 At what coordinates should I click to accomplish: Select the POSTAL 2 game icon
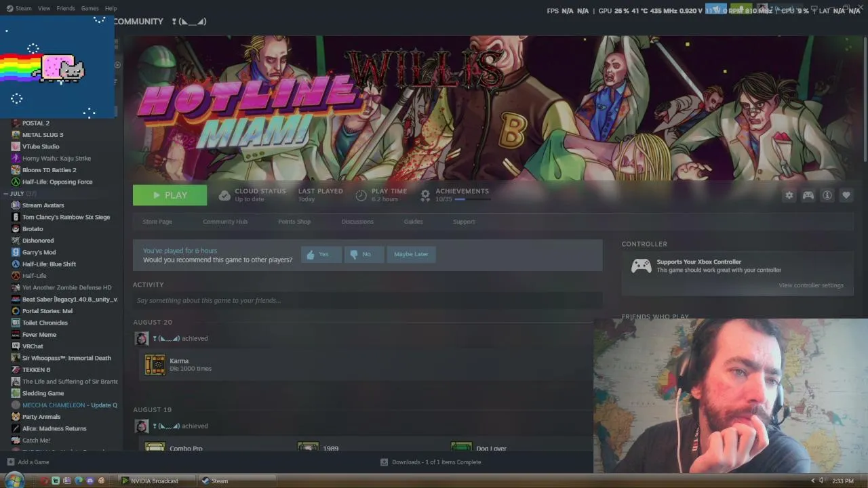(16, 123)
